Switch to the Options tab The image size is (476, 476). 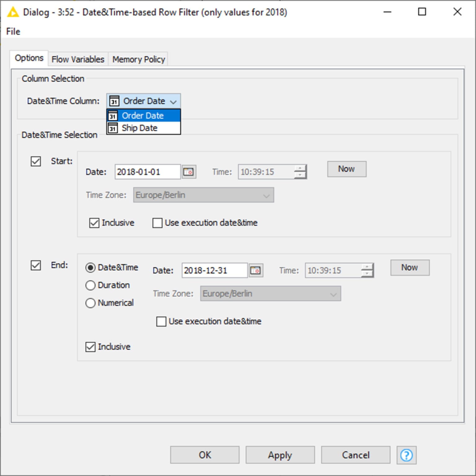tap(29, 58)
